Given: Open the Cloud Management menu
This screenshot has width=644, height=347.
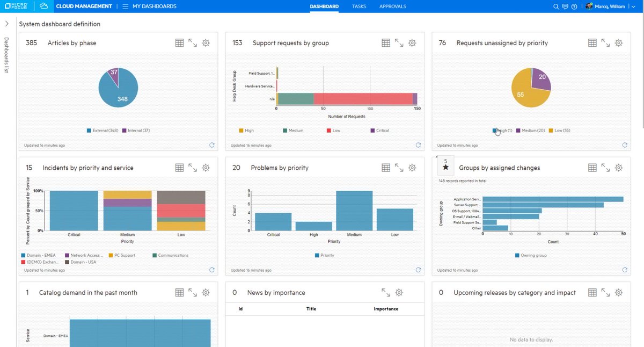Looking at the screenshot, I should click(84, 6).
